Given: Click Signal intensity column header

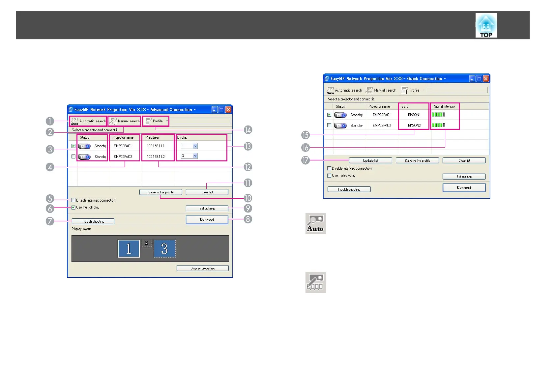Looking at the screenshot, I should tap(444, 106).
